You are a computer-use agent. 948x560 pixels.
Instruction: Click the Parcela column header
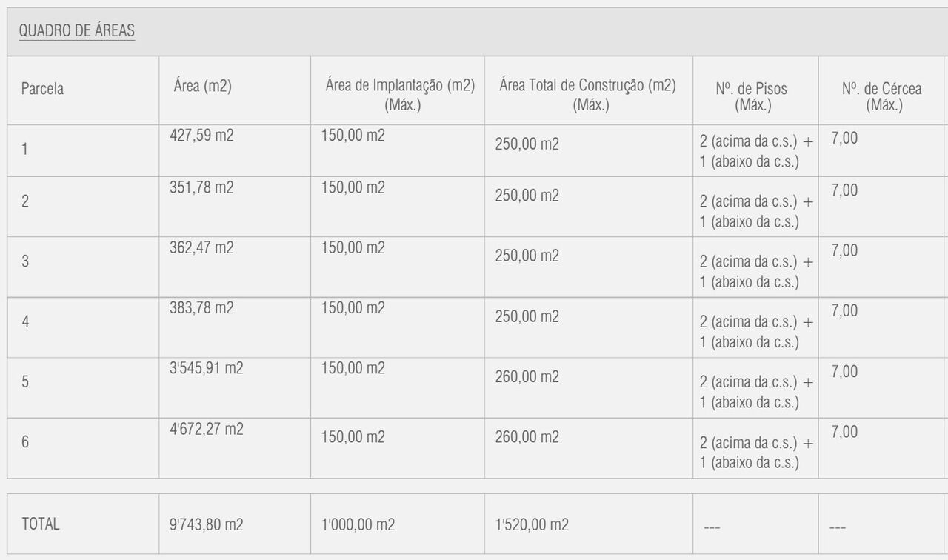pyautogui.click(x=42, y=89)
